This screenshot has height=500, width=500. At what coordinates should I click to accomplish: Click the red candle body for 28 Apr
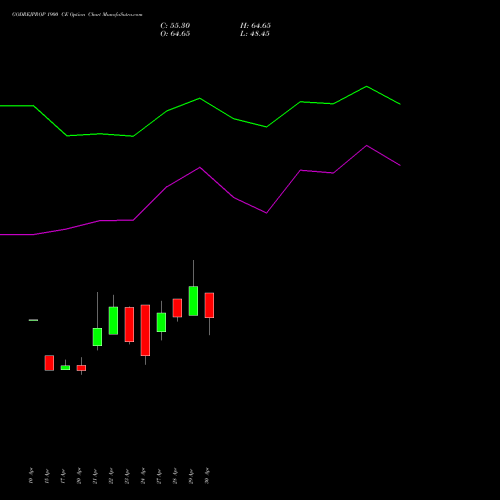(x=177, y=308)
